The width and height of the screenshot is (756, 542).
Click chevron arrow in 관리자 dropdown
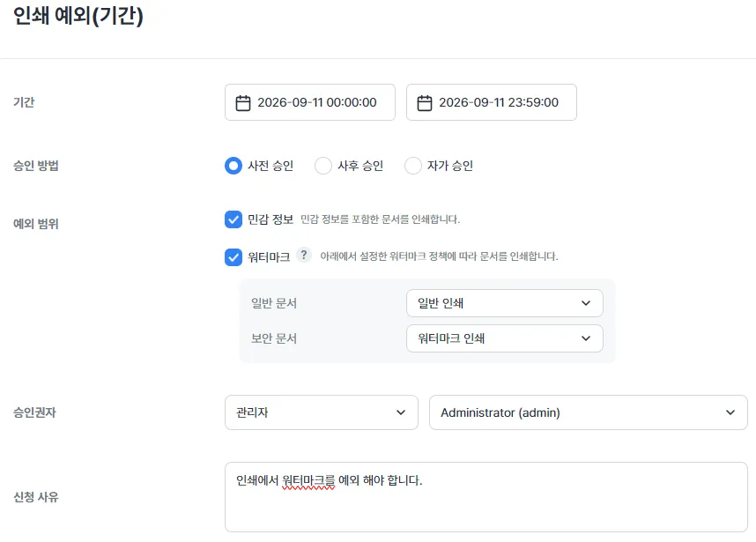click(401, 412)
